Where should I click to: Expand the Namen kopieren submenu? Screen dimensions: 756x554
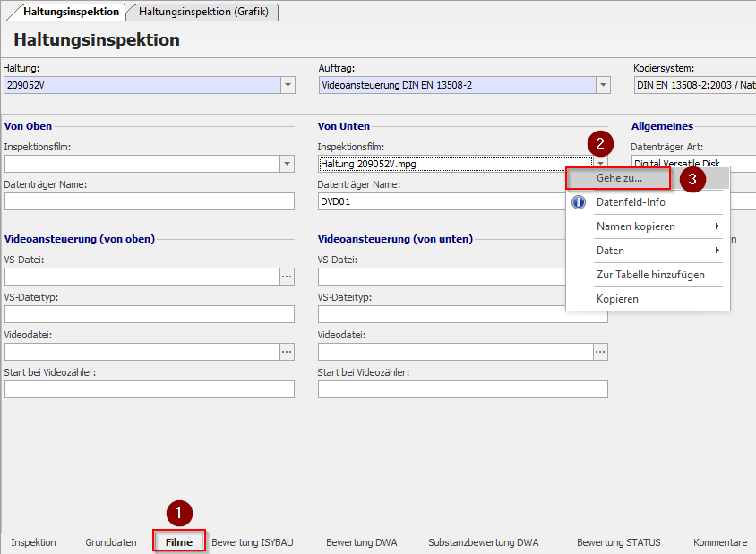717,226
